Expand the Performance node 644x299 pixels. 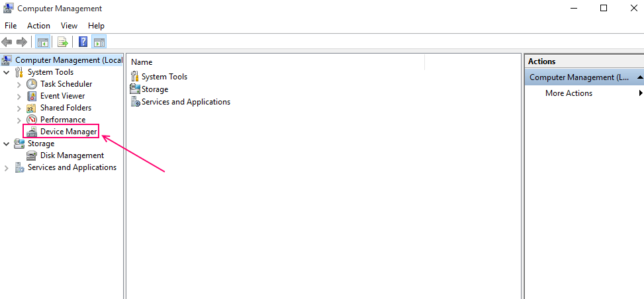click(x=19, y=120)
